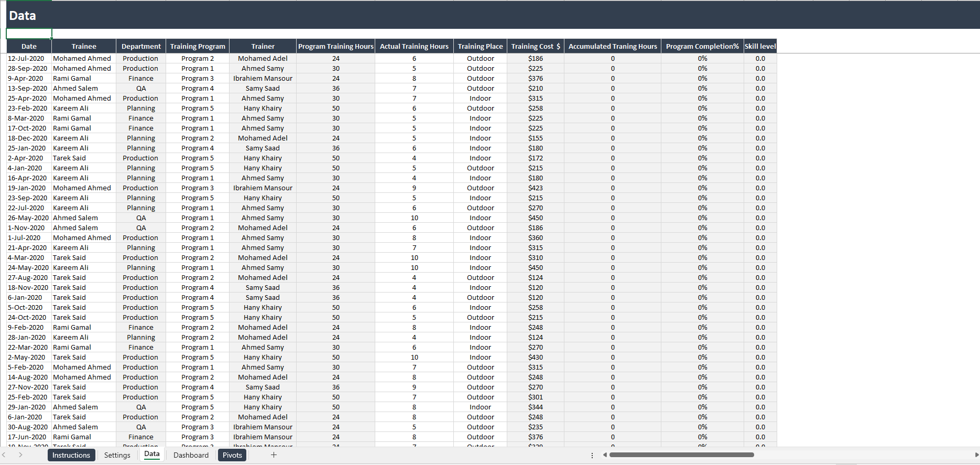Select the empty active cell above Date
The height and width of the screenshot is (465, 980).
pyautogui.click(x=29, y=34)
